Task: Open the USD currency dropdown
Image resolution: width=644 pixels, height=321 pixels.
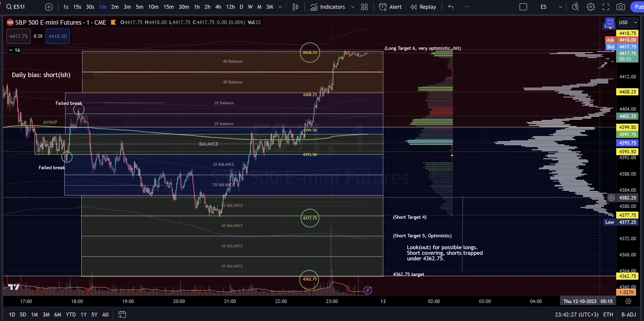Action: coord(628,23)
